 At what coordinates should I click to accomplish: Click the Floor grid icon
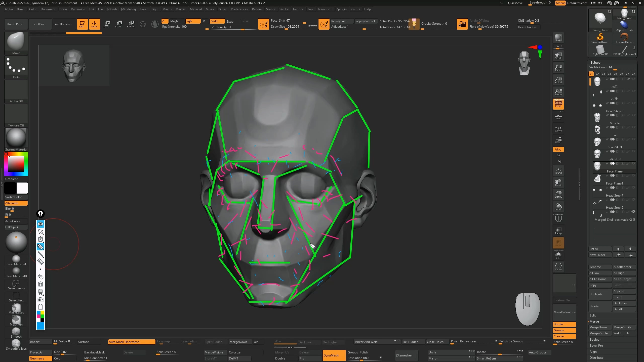pyautogui.click(x=558, y=117)
